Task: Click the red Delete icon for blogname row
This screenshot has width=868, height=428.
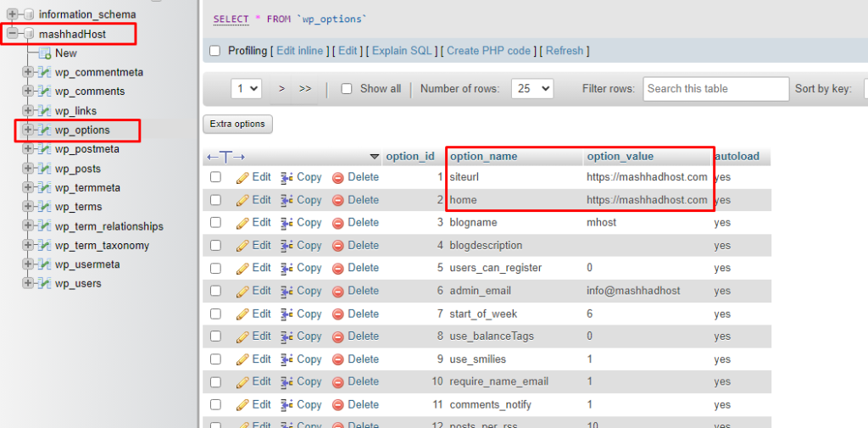Action: click(338, 223)
